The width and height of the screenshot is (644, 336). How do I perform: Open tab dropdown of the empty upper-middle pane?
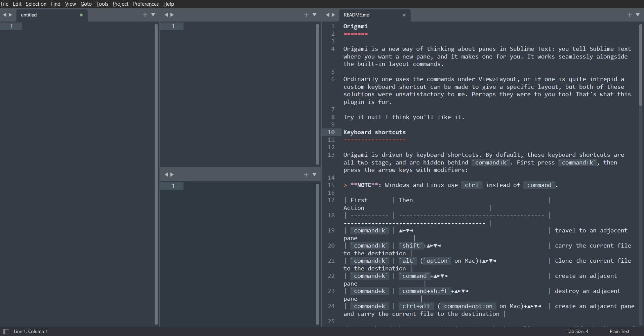coord(315,15)
